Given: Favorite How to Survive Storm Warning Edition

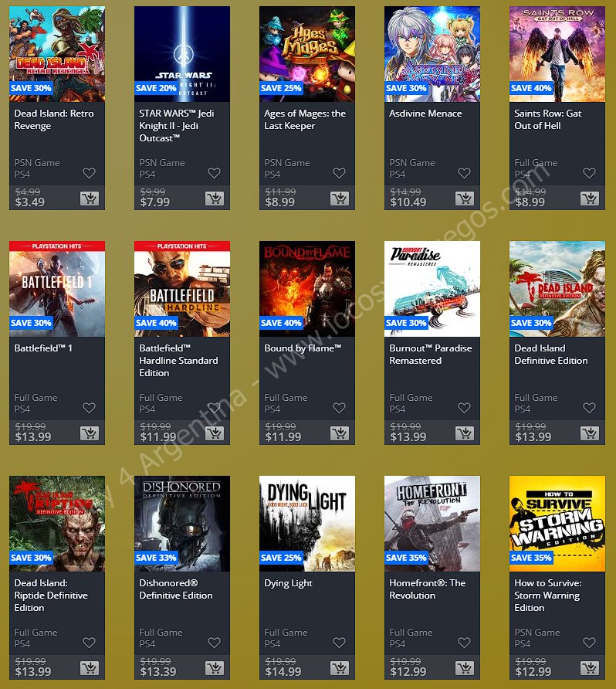Looking at the screenshot, I should coord(589,643).
